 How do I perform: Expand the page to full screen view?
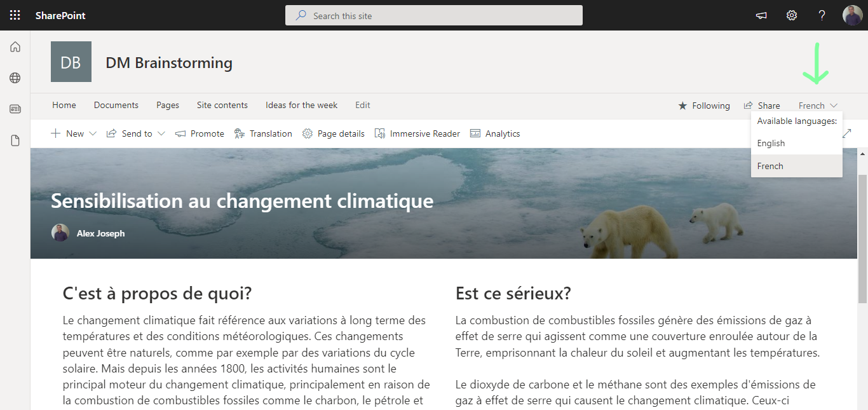click(846, 133)
